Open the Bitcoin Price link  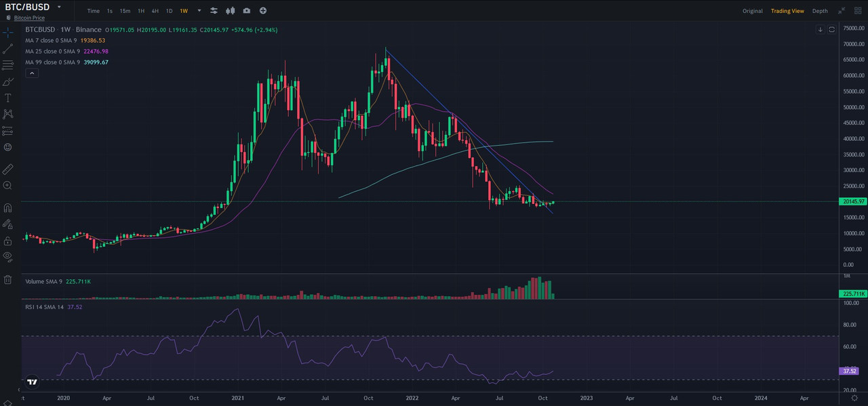(29, 18)
